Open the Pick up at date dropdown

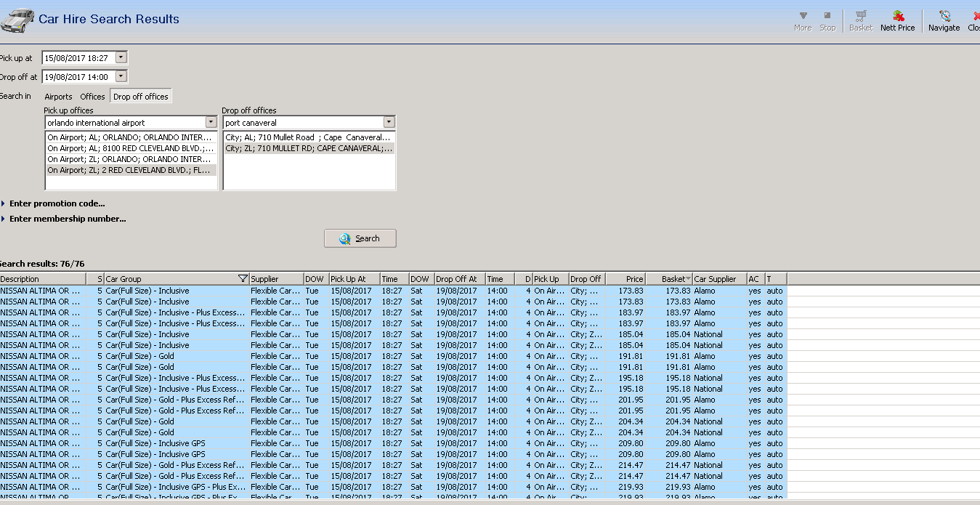[x=121, y=57]
